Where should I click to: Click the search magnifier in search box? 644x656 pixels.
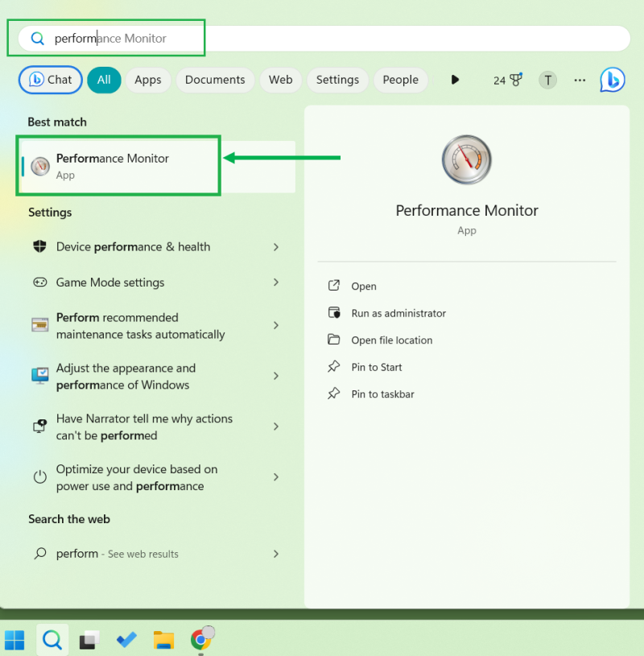[x=37, y=38]
